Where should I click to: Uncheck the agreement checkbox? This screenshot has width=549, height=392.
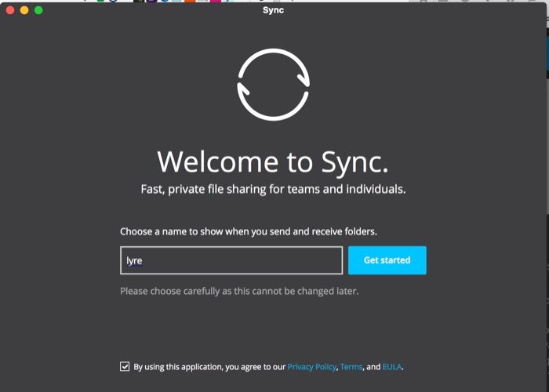(x=125, y=366)
